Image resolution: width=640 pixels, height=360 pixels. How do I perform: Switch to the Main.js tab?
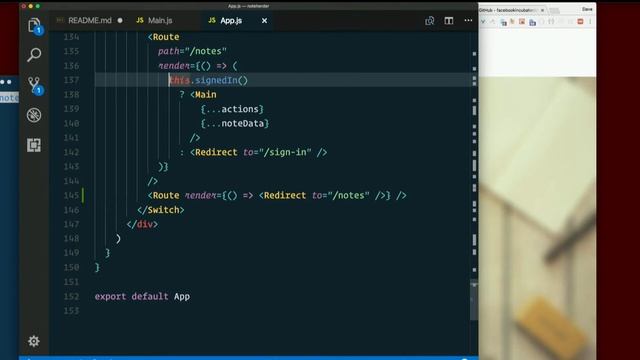(x=160, y=20)
